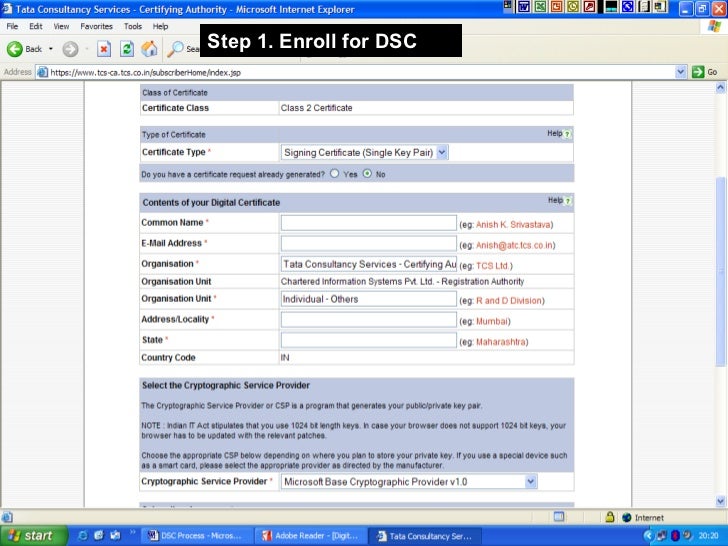Click the Office shortcut bar menu icon

coord(507,6)
